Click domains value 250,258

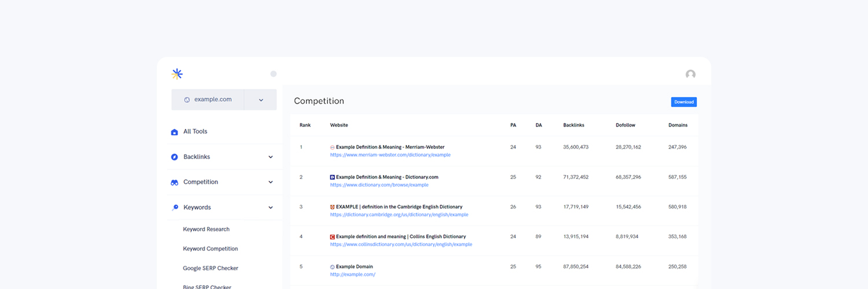point(678,267)
